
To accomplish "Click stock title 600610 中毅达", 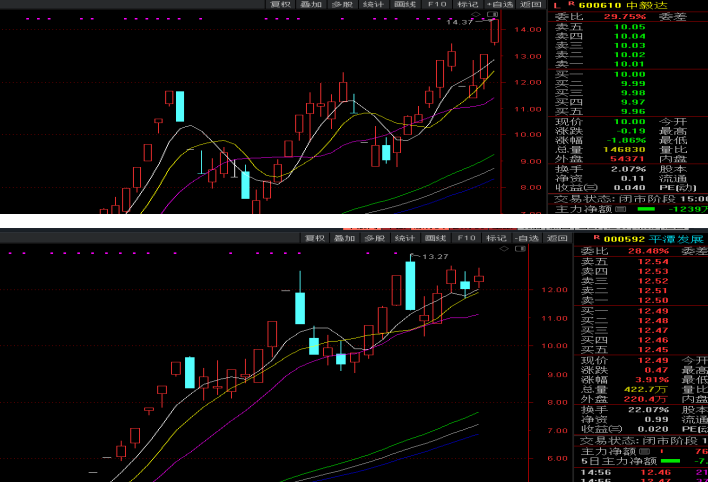I will (x=623, y=5).
